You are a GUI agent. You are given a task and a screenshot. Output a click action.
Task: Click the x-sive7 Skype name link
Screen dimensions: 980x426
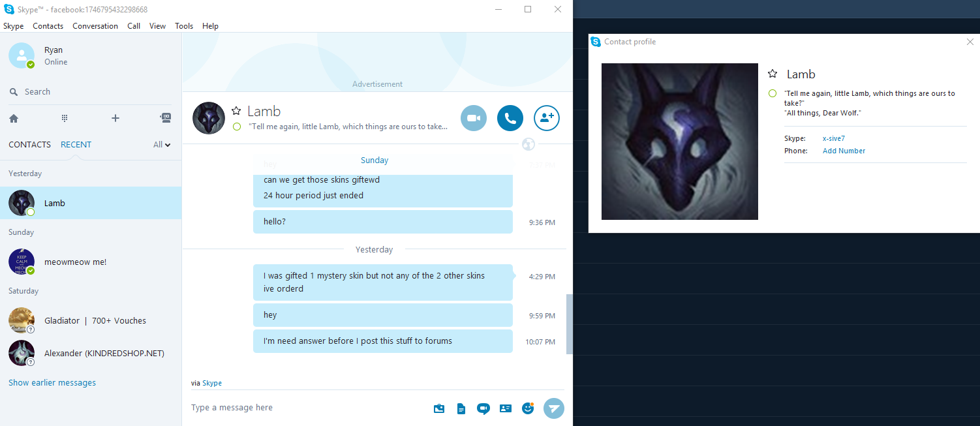point(834,138)
